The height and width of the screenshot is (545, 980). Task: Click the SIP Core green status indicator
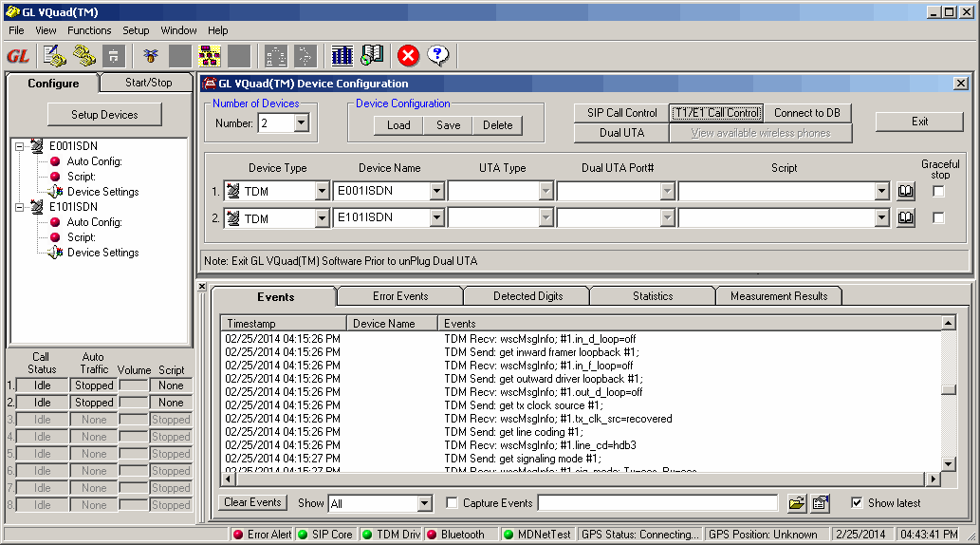click(303, 535)
